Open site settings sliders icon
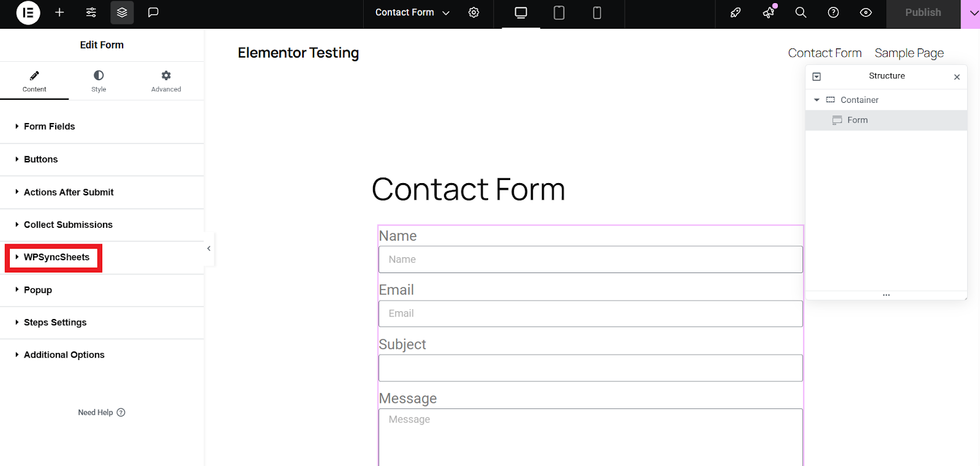This screenshot has height=466, width=980. tap(91, 12)
